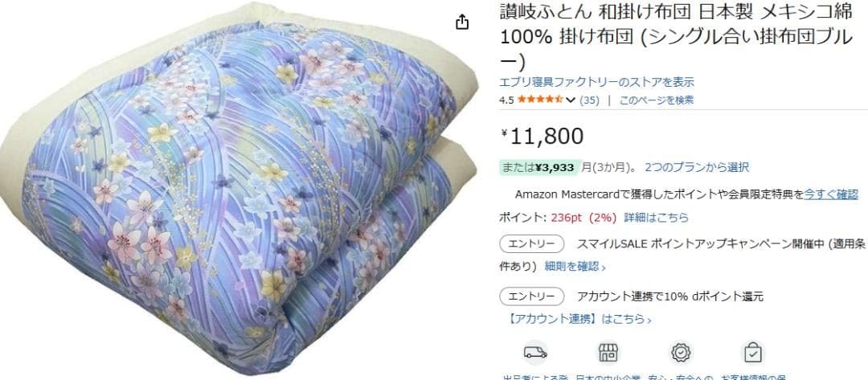Click the shopping bag checkmark icon
The width and height of the screenshot is (868, 380).
click(753, 353)
